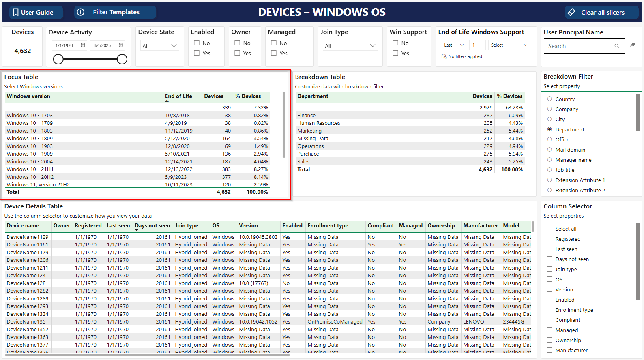The image size is (644, 360).
Task: Open the Device State dropdown
Action: [x=160, y=46]
